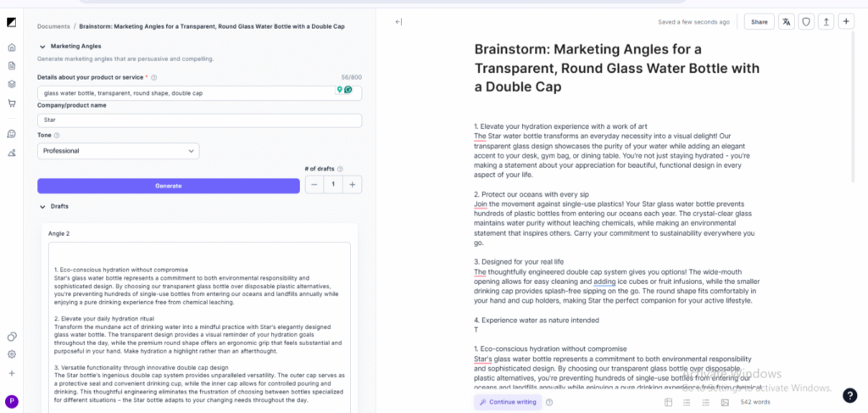The height and width of the screenshot is (413, 868).
Task: Open the Home icon in sidebar
Action: click(12, 47)
